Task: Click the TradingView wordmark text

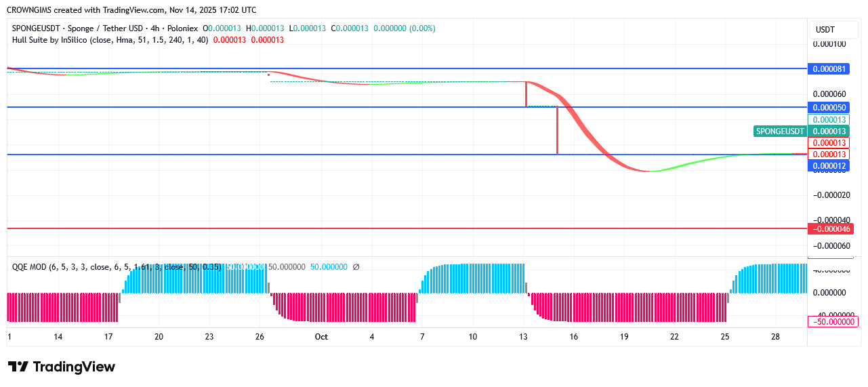Action: (x=74, y=367)
